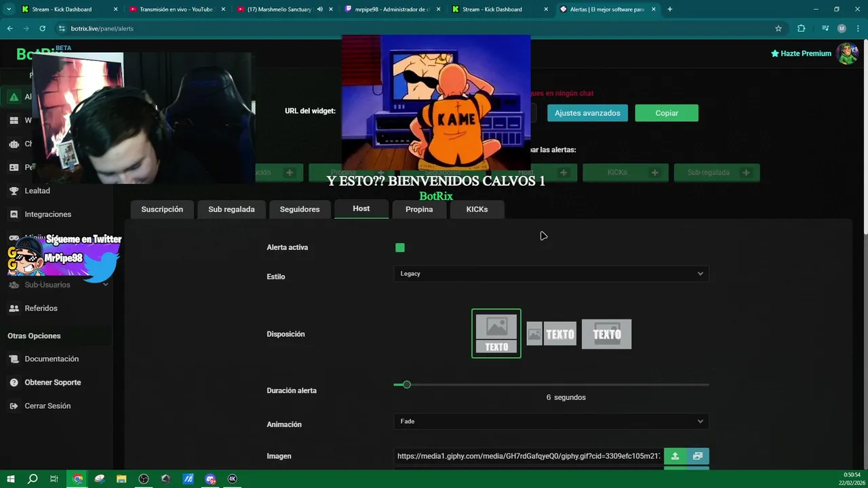Click the Alertas warning triangle sidebar icon
Screen dimensions: 868x488
pyautogui.click(x=14, y=97)
